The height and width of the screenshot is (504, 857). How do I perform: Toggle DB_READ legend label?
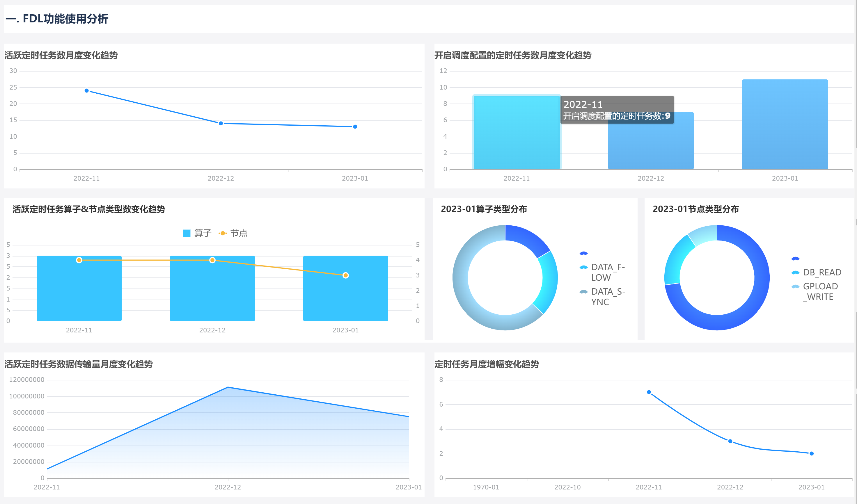[822, 272]
